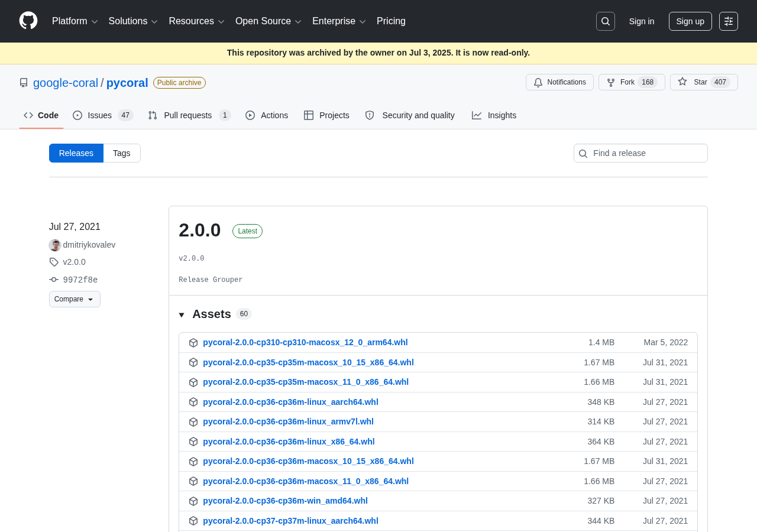The image size is (757, 532).
Task: Collapse the Assets section
Action: click(182, 314)
